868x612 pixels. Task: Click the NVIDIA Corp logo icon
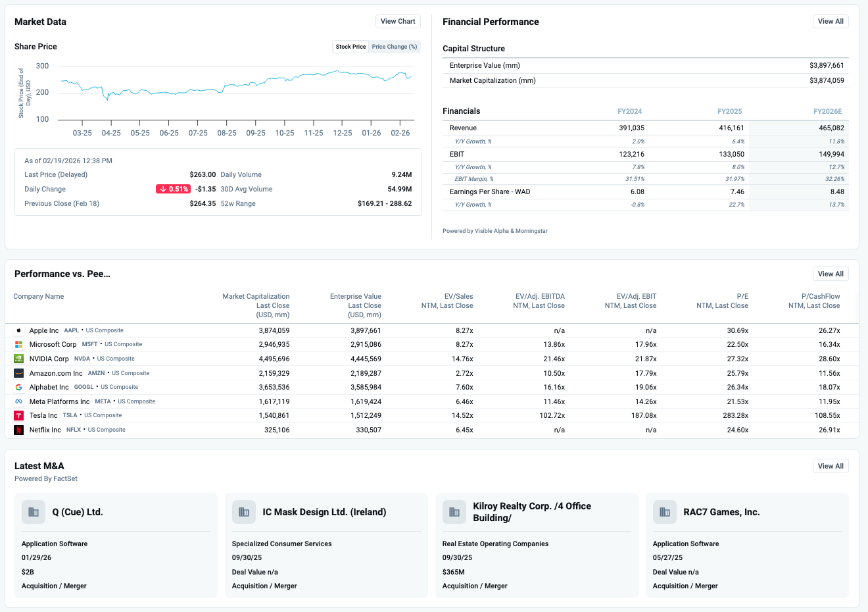19,359
